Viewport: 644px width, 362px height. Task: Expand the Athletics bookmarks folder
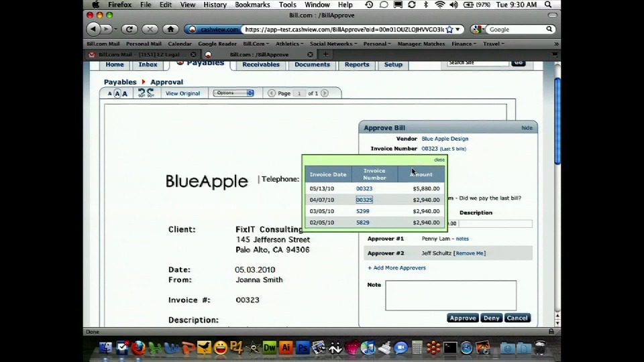click(x=289, y=44)
